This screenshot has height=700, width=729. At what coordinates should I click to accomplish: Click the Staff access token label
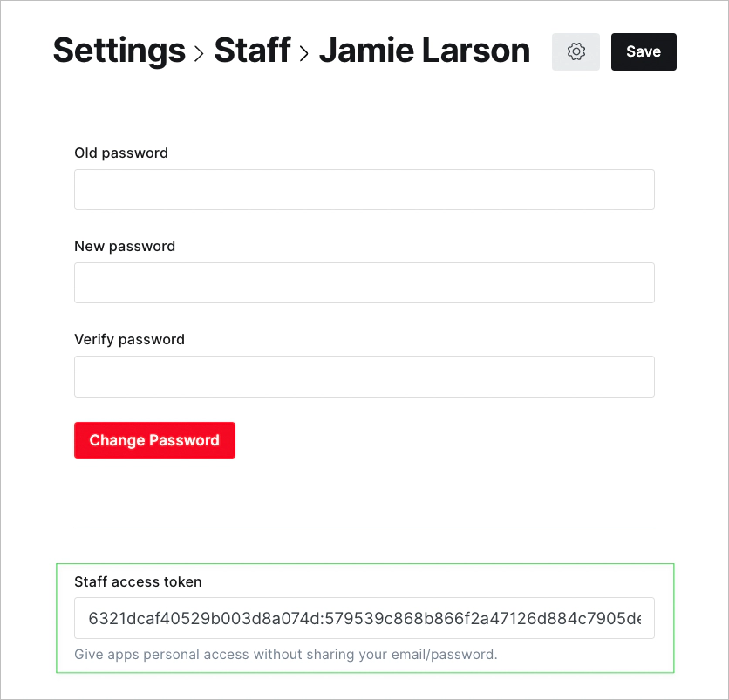138,582
